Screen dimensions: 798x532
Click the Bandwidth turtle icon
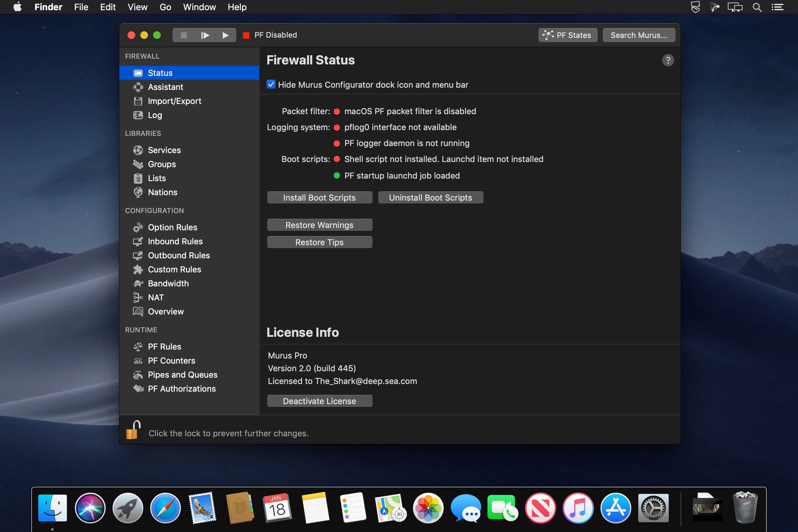pos(138,283)
